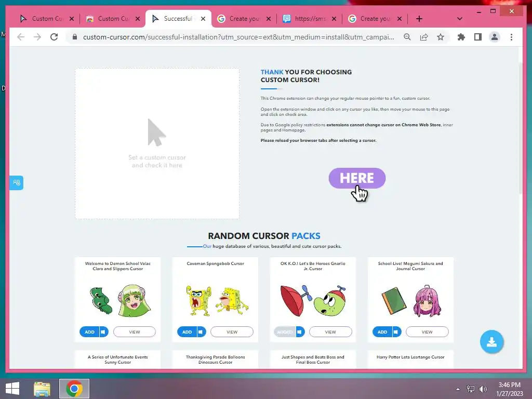Click the cursor test check area

(x=157, y=143)
